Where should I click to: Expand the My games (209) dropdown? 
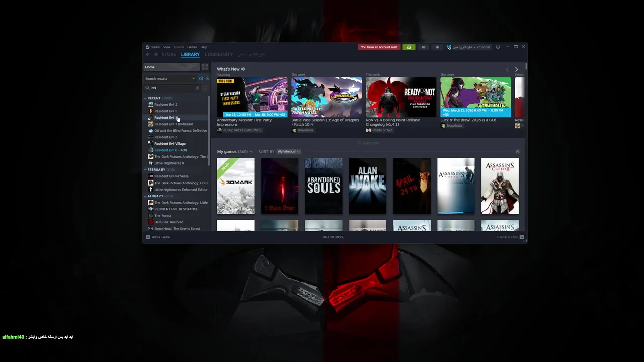pos(235,151)
